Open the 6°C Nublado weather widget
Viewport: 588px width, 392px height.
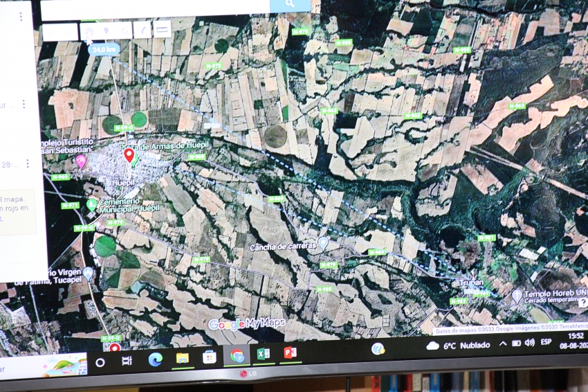[458, 346]
